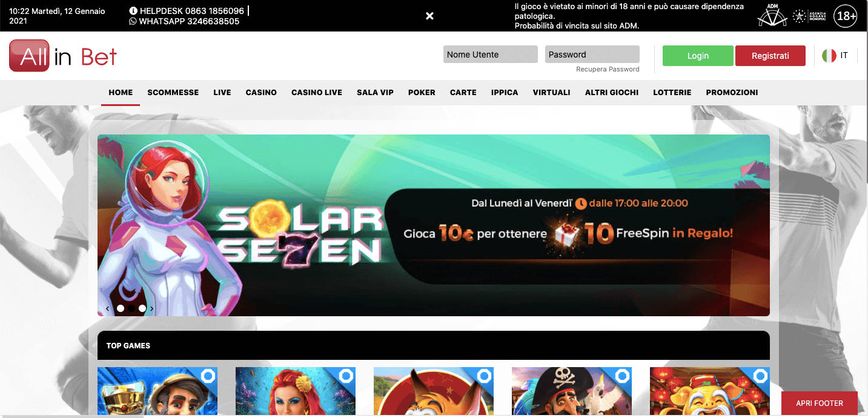Open the red-haired mermaid game thumbnail
The image size is (868, 418).
coord(296,391)
